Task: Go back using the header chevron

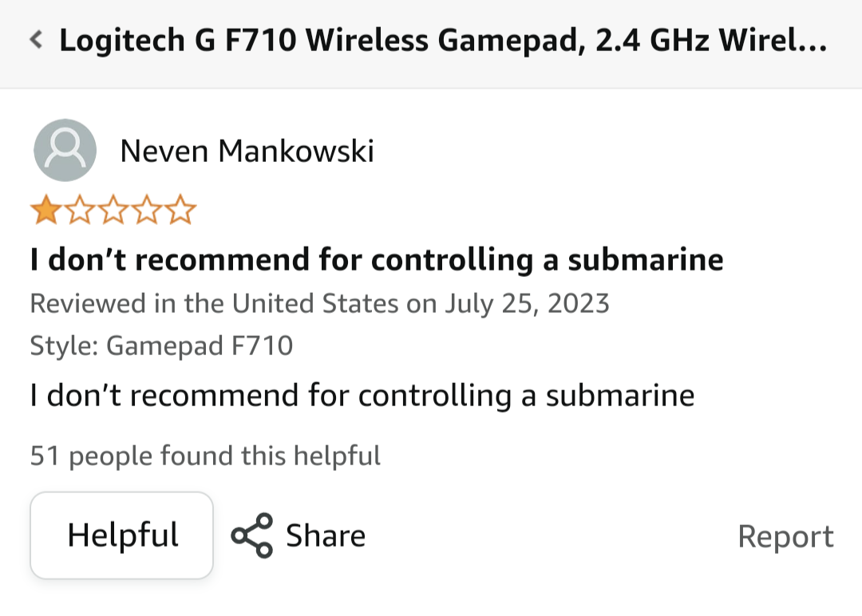Action: (36, 40)
